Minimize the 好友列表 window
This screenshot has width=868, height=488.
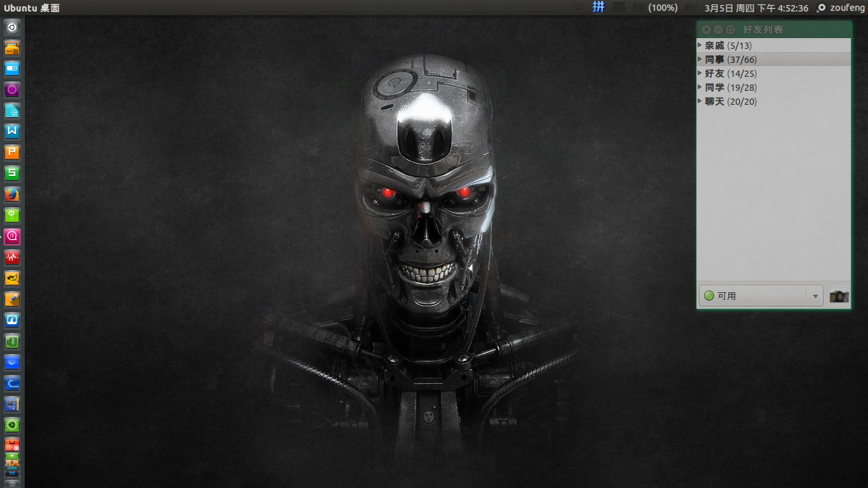pyautogui.click(x=719, y=29)
